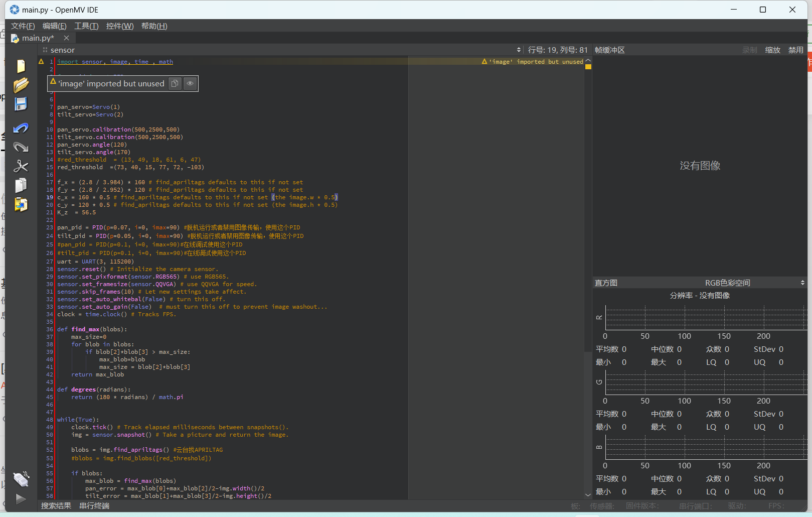Click line number 19 in the gutter
Viewport: 812px width, 517px height.
click(x=50, y=197)
